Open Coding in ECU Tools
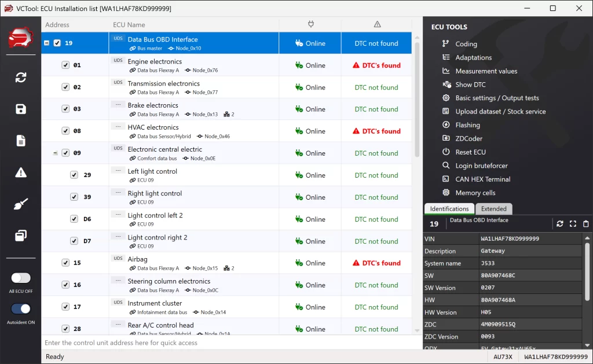 pyautogui.click(x=466, y=44)
